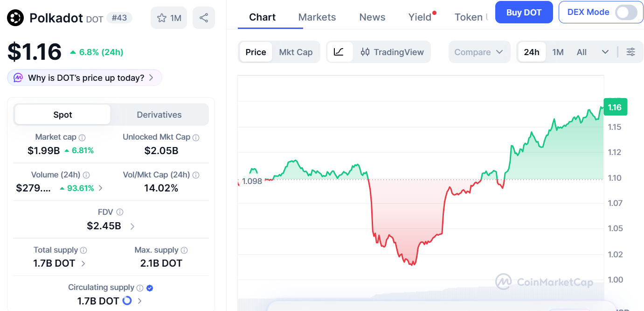Click the 14.02% Vol/Mkt Cap value
644x311 pixels.
coord(161,188)
